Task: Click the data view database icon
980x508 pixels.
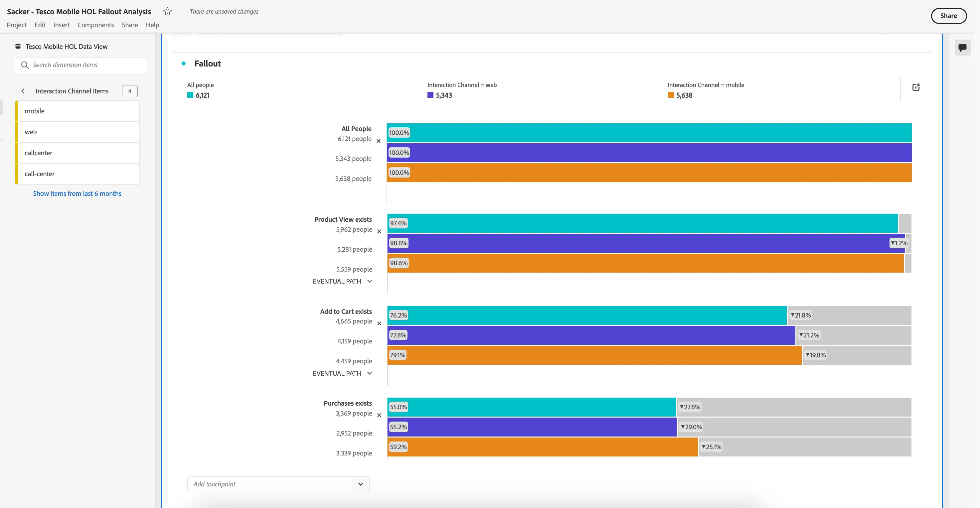Action: [18, 47]
